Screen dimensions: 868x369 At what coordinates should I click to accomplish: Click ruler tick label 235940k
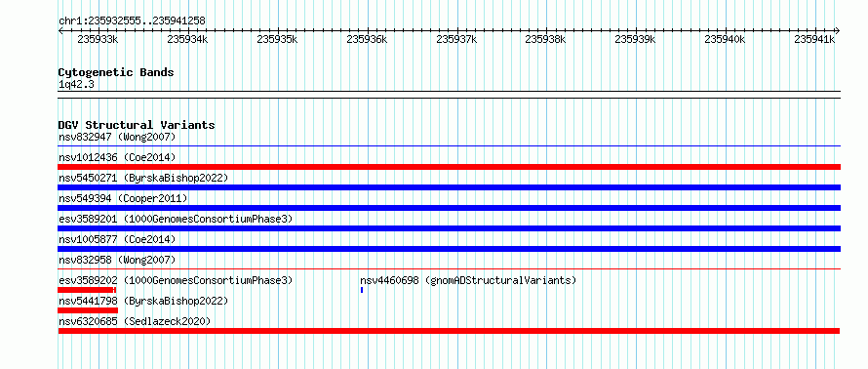(x=725, y=39)
